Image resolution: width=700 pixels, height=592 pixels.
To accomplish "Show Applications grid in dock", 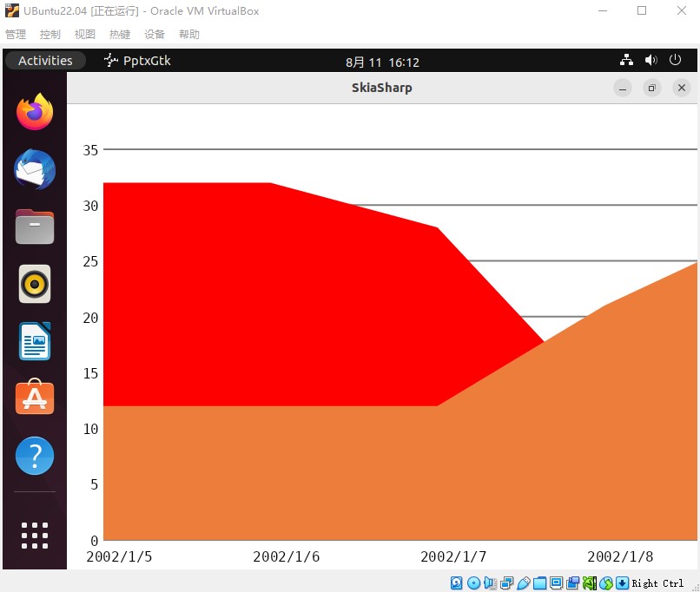I will click(x=35, y=535).
